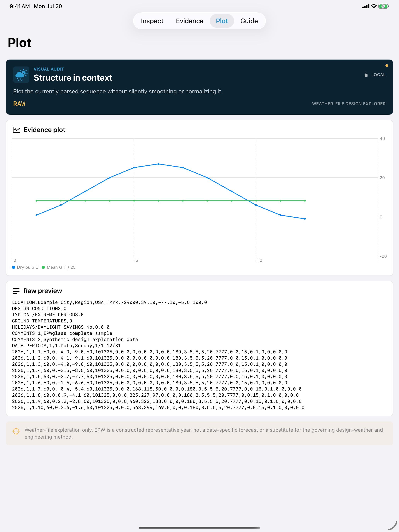399x532 pixels.
Task: Click the TYPICAL/EXTREME PERIODS,0 line
Action: (48, 315)
